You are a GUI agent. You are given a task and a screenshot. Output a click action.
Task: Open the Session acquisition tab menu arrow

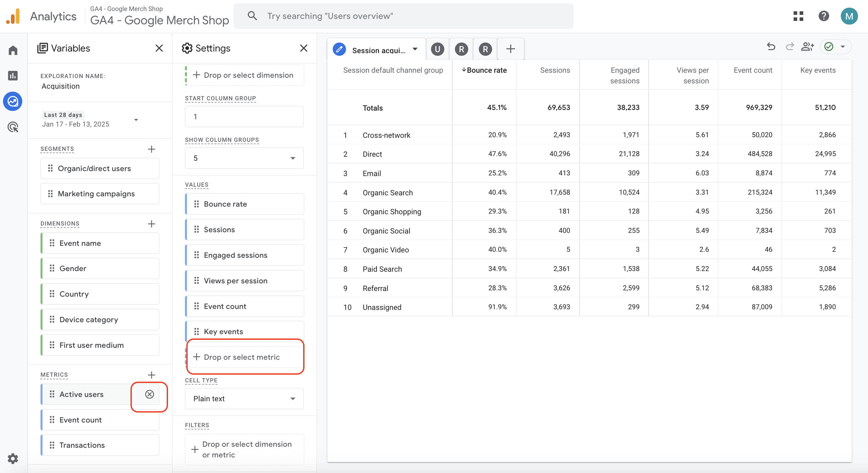pyautogui.click(x=415, y=49)
